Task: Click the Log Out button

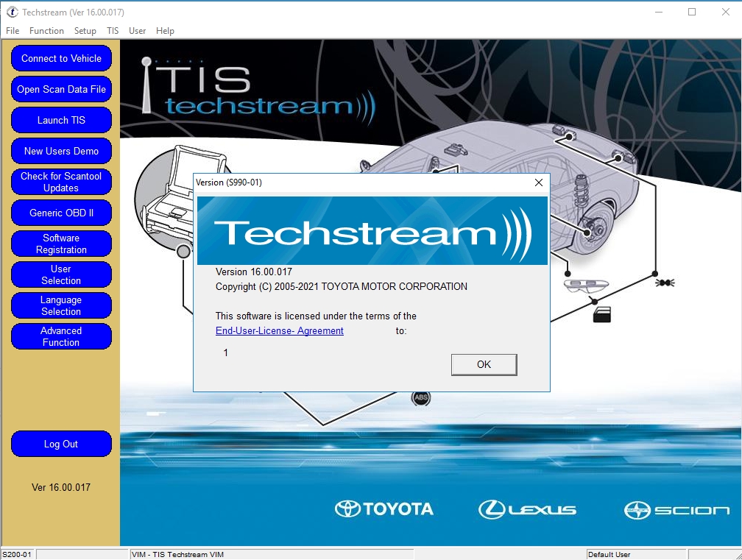Action: pos(61,444)
